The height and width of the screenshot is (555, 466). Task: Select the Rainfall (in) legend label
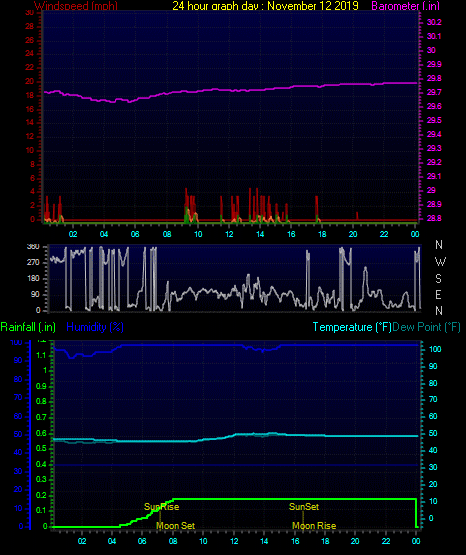click(x=28, y=327)
